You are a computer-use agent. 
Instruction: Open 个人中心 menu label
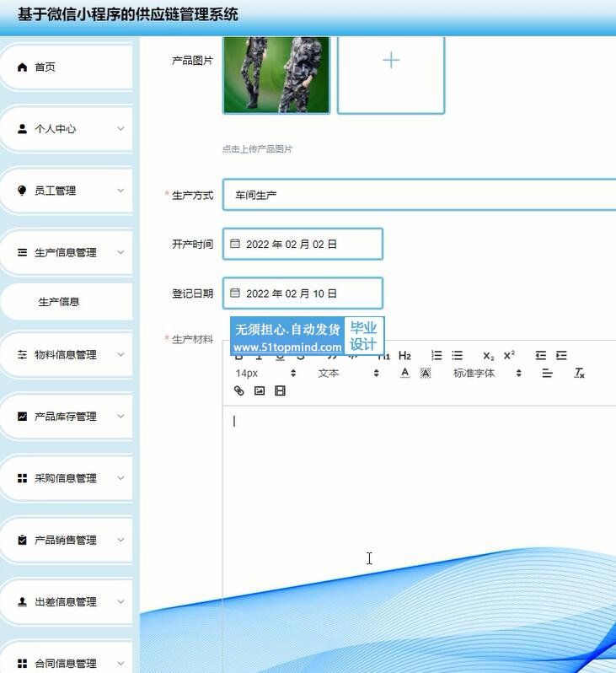[x=56, y=129]
